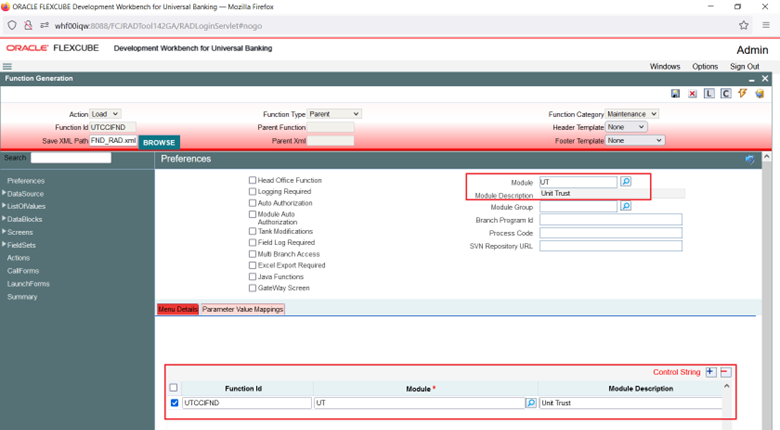
Task: Bookmark page with the star icon
Action: click(x=744, y=25)
